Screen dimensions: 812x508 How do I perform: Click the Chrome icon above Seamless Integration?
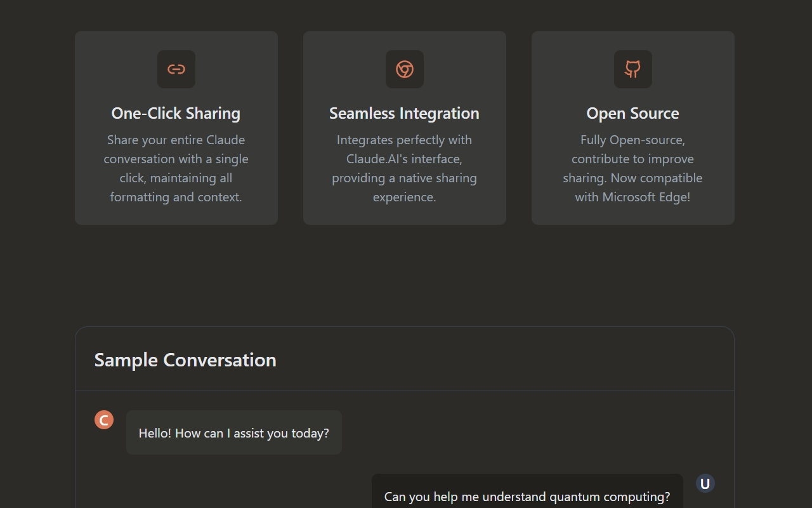tap(405, 69)
